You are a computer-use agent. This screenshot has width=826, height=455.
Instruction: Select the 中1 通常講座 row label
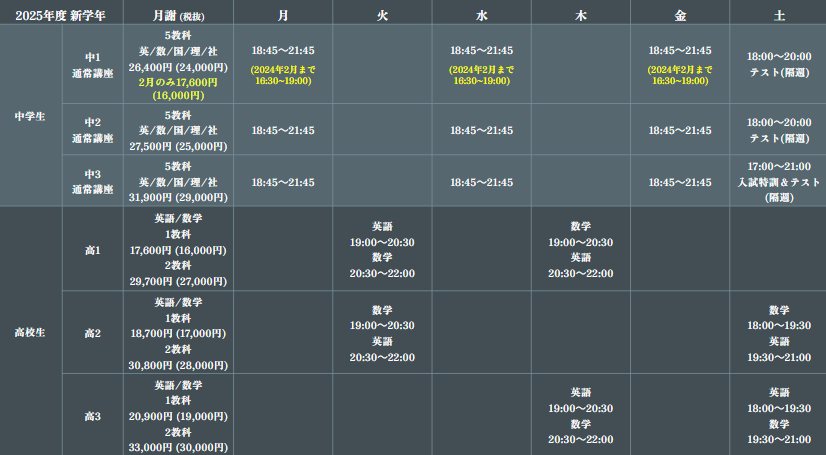pyautogui.click(x=92, y=65)
